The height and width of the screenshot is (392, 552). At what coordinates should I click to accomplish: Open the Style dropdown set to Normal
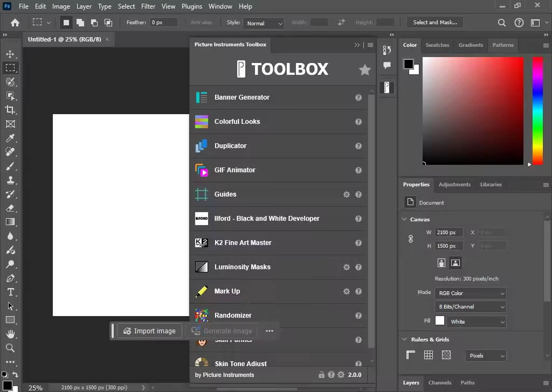[264, 23]
